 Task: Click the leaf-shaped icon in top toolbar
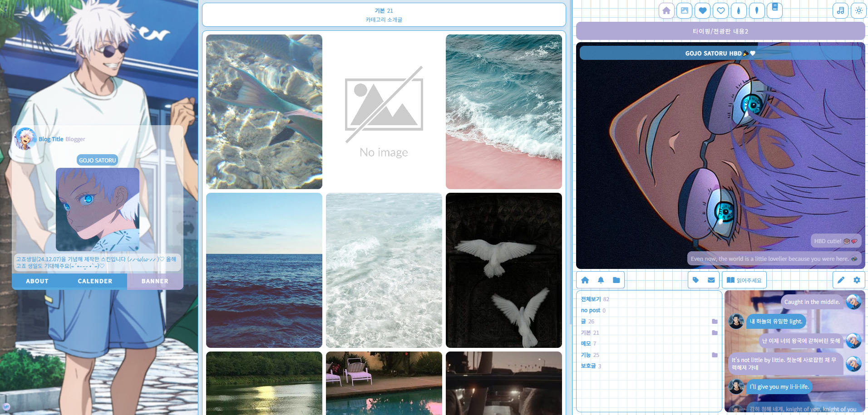point(757,10)
